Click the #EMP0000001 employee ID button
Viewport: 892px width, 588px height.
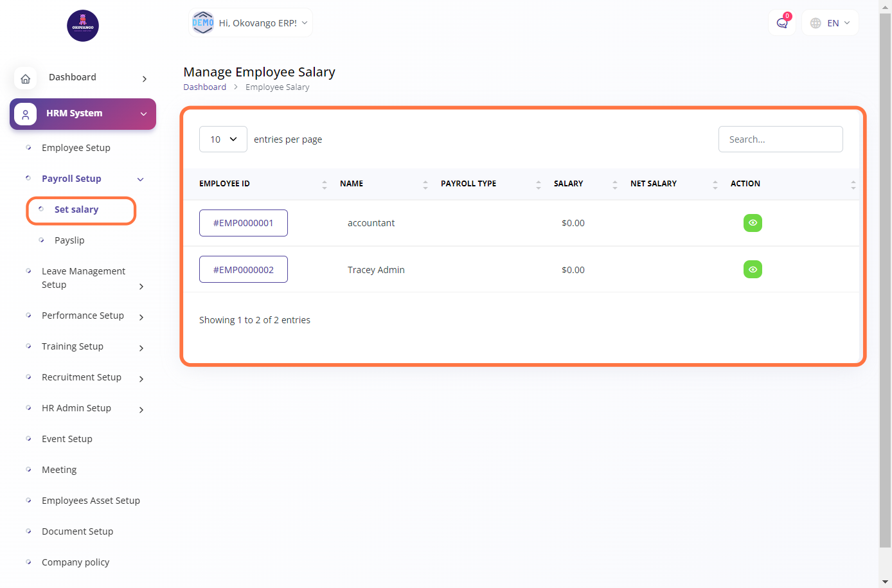[x=244, y=223]
